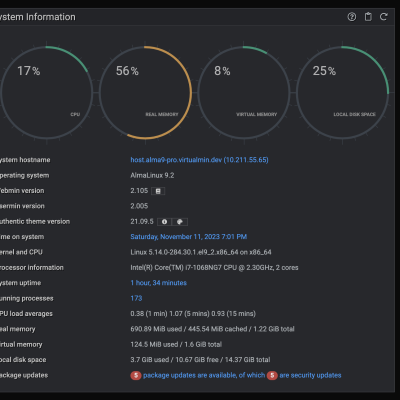
Task: Click 'are security updates' link
Action: (x=310, y=375)
